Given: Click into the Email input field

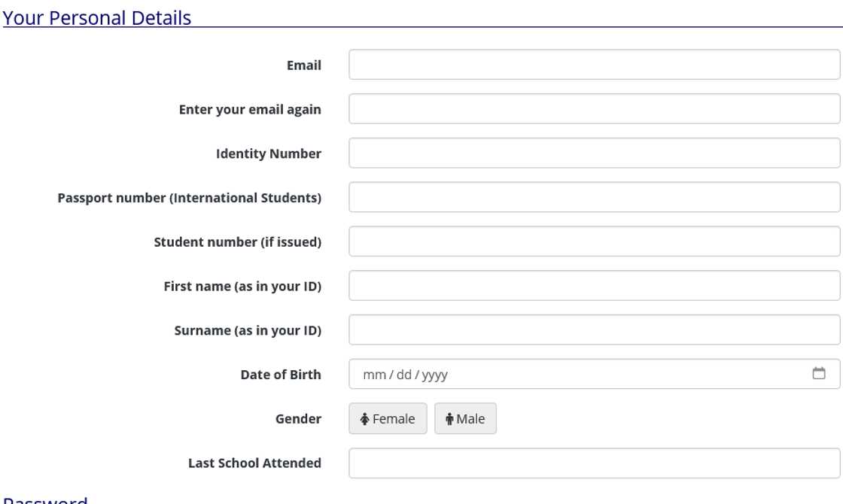Looking at the screenshot, I should tap(594, 65).
